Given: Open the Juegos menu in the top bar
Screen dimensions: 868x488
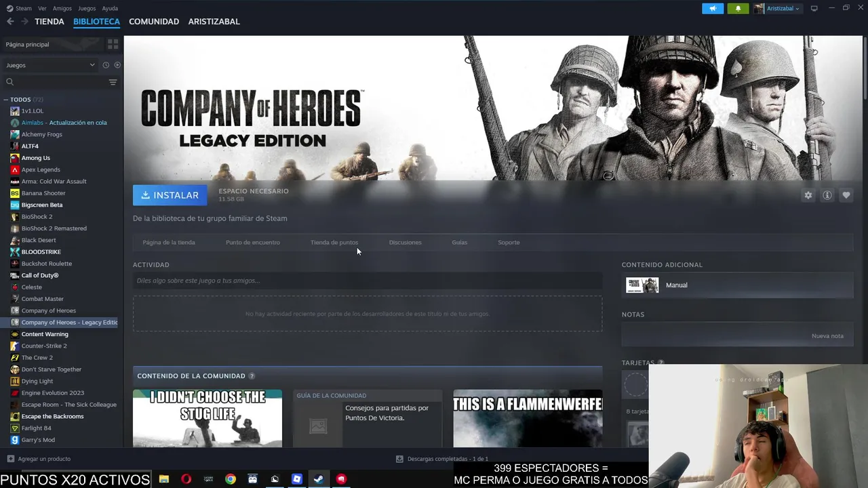Looking at the screenshot, I should (x=87, y=8).
